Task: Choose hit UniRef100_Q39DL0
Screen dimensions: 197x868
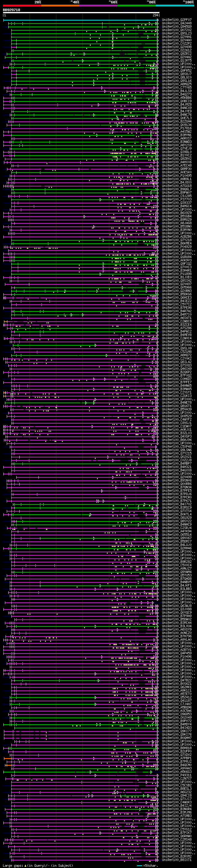Action: point(177,152)
